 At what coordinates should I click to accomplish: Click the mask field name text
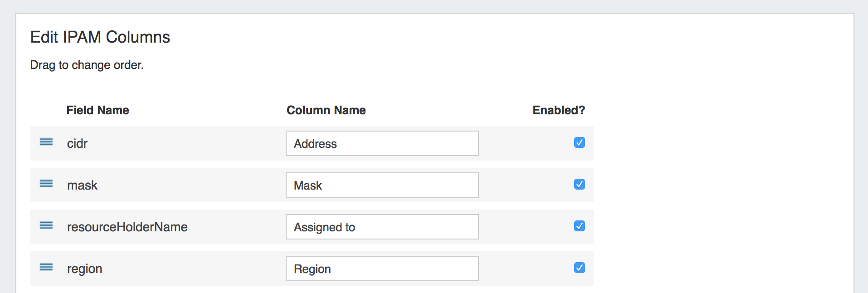[82, 186]
